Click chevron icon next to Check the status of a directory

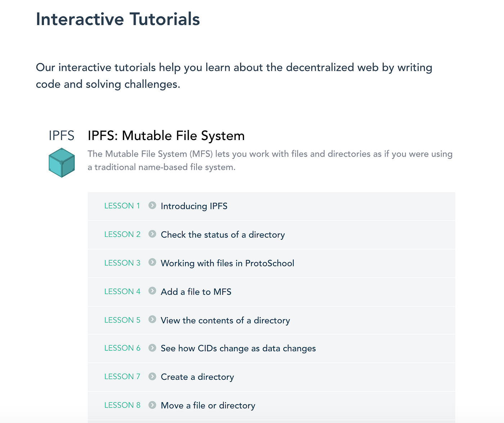coord(152,234)
